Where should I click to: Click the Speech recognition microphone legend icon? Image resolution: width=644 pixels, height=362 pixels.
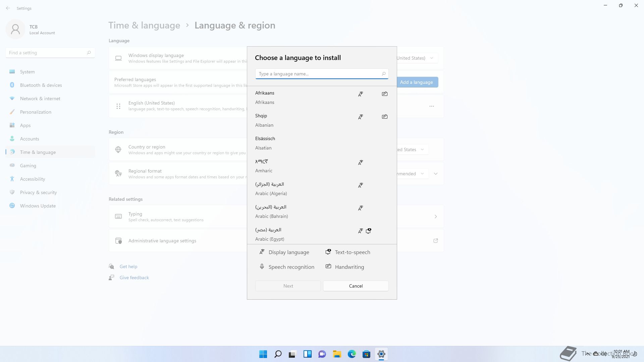click(262, 266)
